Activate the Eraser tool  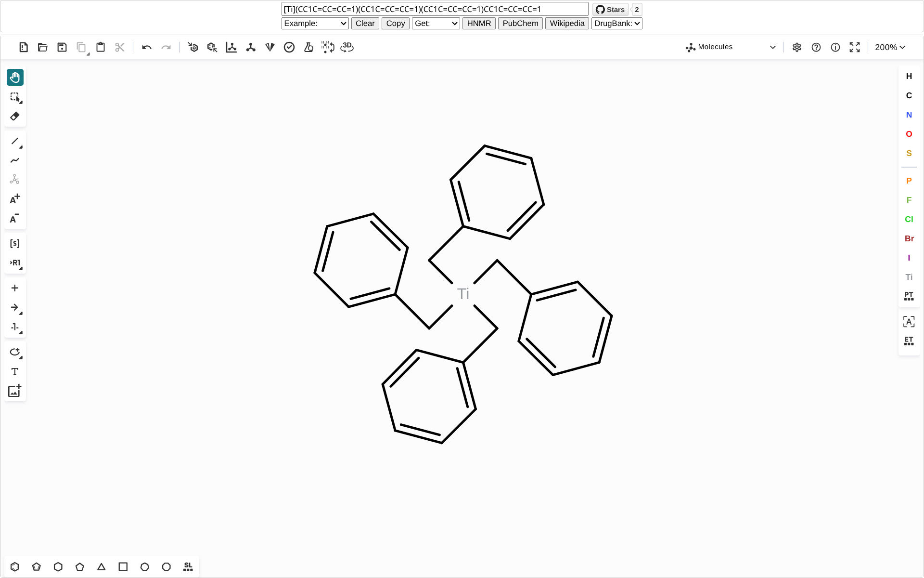[x=15, y=116]
